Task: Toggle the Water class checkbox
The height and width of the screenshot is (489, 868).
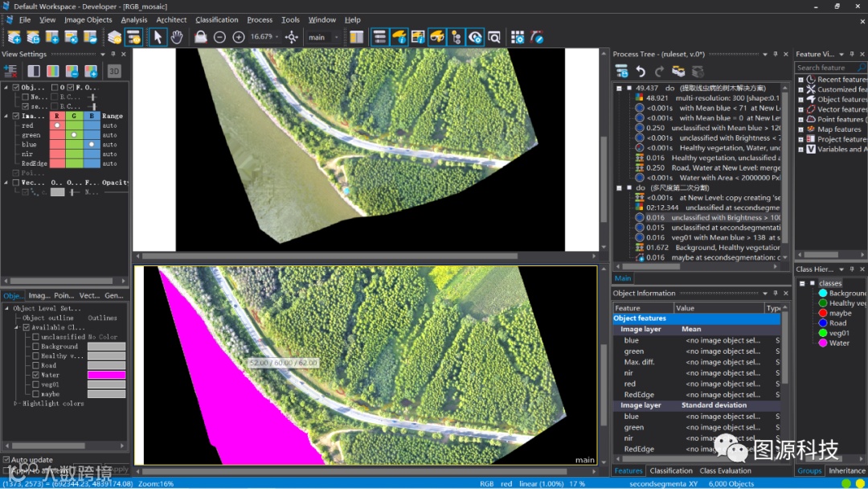Action: click(34, 375)
